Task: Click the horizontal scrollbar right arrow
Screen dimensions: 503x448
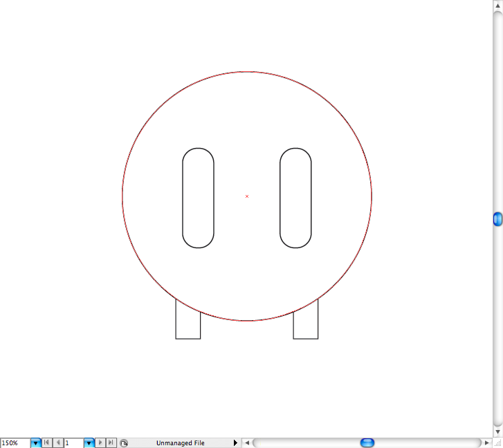Action: point(487,442)
